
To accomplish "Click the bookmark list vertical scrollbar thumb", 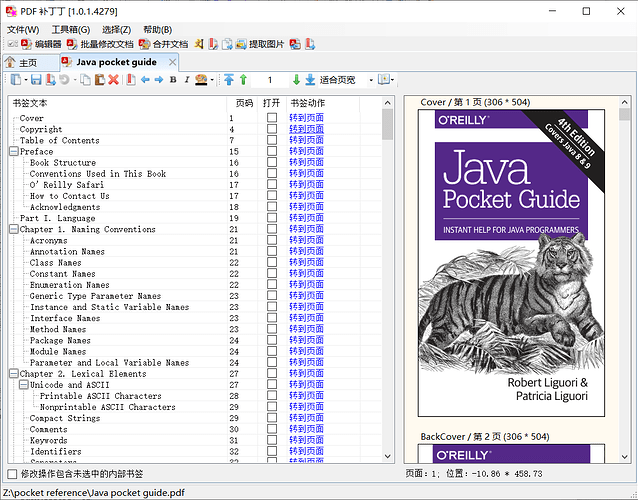I will pyautogui.click(x=387, y=124).
